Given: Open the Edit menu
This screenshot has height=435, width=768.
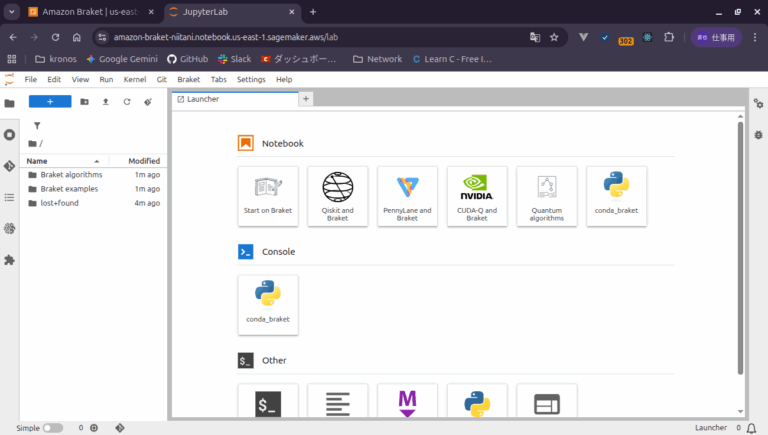Looking at the screenshot, I should (54, 79).
